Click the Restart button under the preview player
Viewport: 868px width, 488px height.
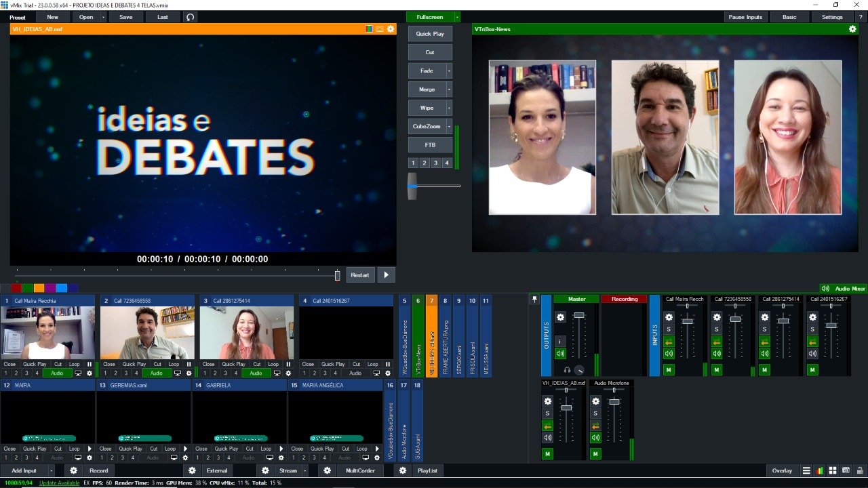pyautogui.click(x=360, y=274)
